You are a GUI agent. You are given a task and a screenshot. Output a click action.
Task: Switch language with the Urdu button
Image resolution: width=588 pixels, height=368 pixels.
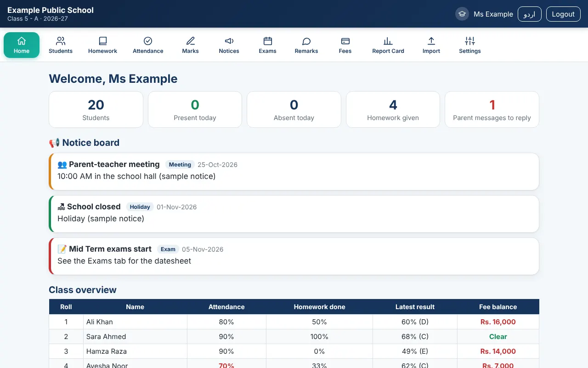pyautogui.click(x=530, y=14)
